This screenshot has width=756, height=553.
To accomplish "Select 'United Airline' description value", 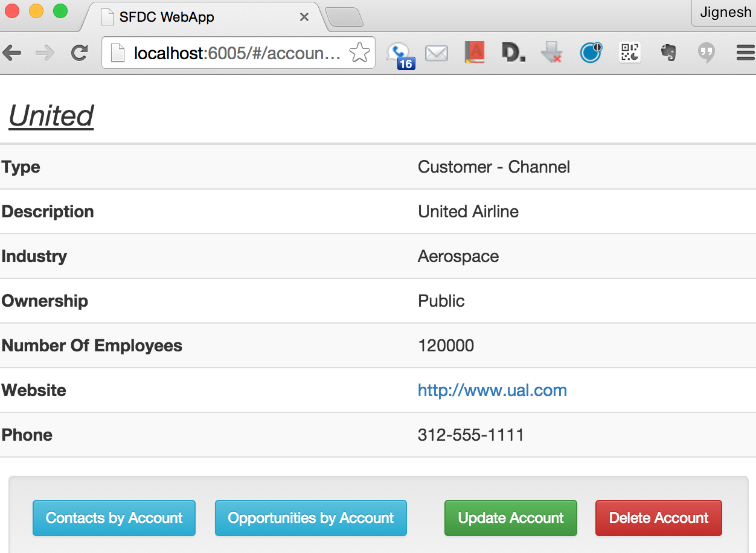I will [468, 211].
